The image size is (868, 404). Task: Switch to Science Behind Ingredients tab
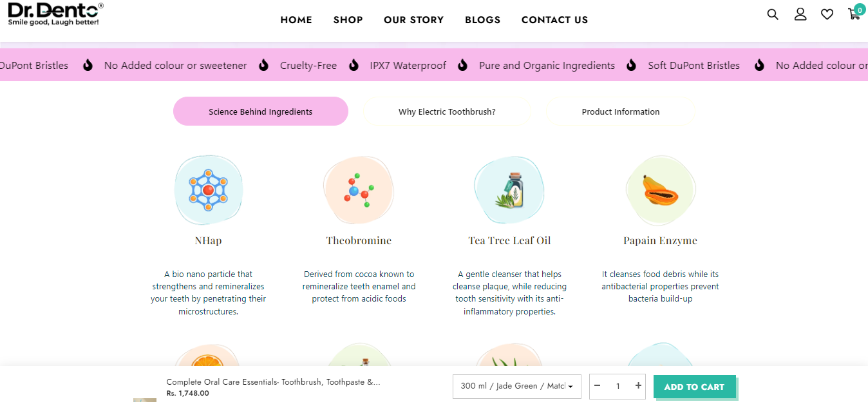[260, 111]
